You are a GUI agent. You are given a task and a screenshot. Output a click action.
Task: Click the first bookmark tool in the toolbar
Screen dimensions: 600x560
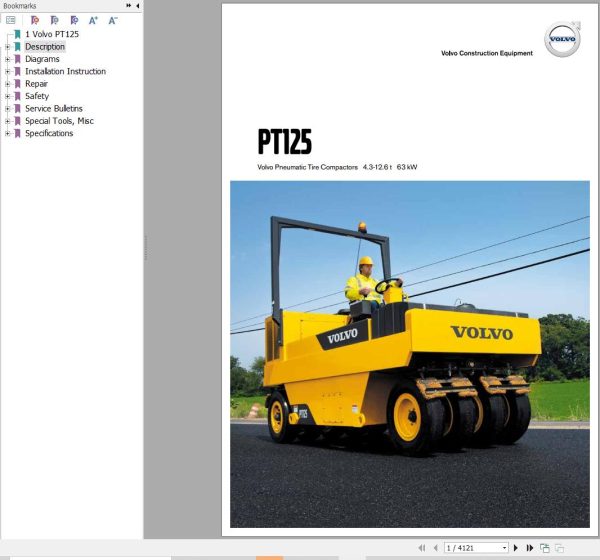[x=35, y=20]
